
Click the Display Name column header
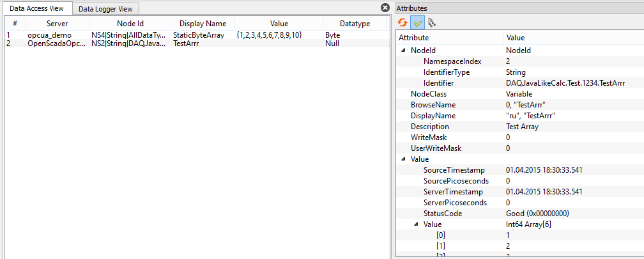203,24
